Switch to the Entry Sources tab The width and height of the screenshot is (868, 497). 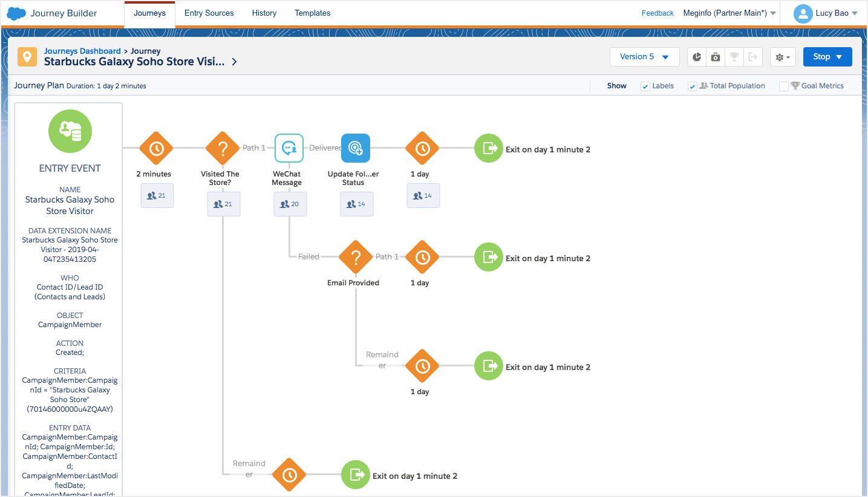point(209,13)
